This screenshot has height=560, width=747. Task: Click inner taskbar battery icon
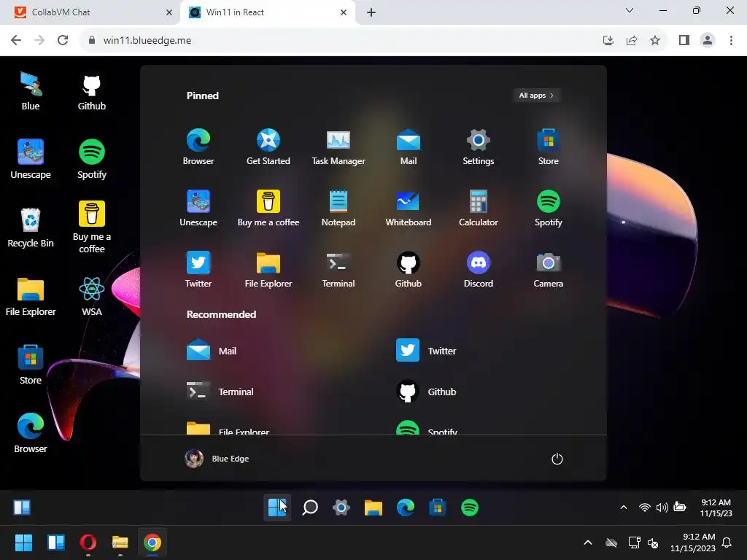679,507
